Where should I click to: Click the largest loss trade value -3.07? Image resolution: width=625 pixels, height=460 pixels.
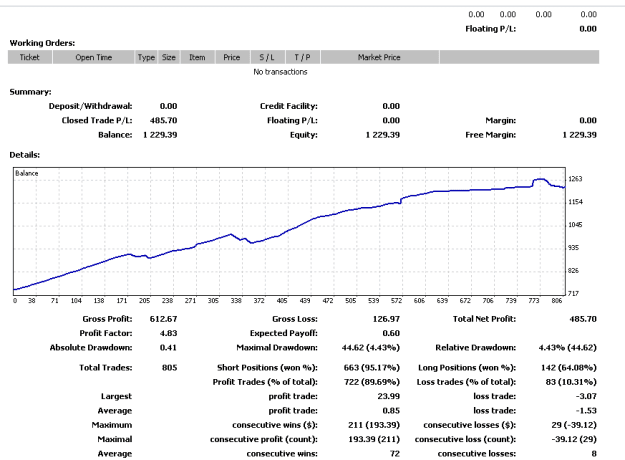(x=586, y=396)
